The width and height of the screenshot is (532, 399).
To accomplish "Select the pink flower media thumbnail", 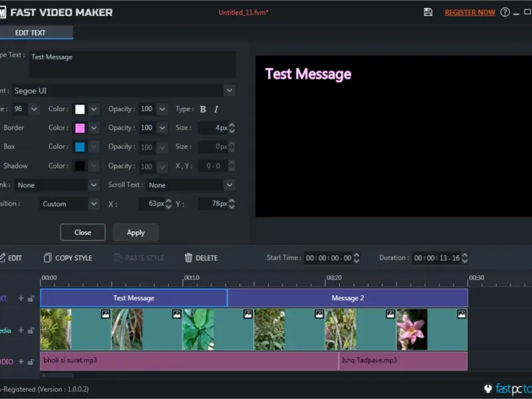I will [x=412, y=329].
